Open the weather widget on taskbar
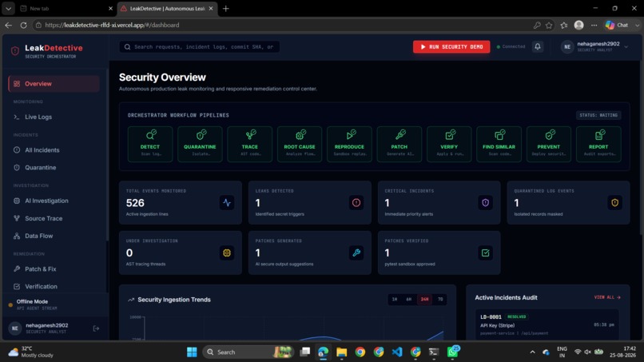This screenshot has width=644, height=362. (31, 352)
